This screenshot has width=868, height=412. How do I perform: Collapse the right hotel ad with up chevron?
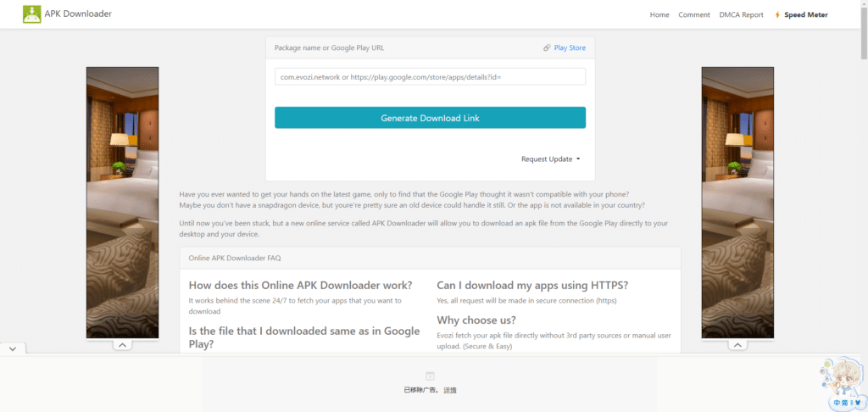737,344
